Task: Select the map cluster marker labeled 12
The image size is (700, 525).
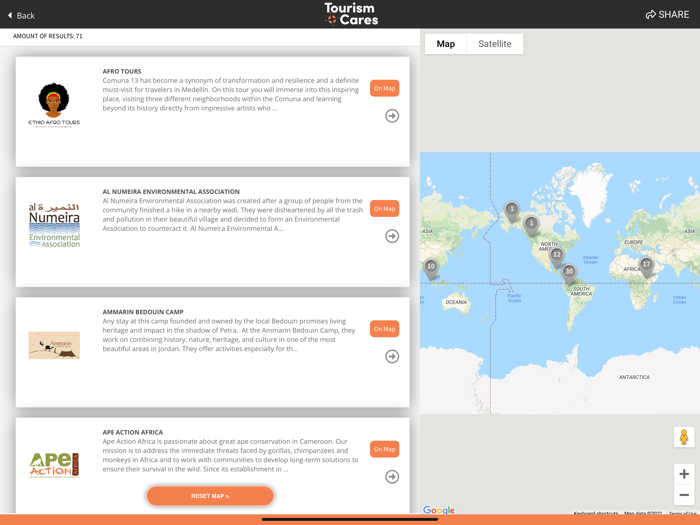Action: [556, 257]
